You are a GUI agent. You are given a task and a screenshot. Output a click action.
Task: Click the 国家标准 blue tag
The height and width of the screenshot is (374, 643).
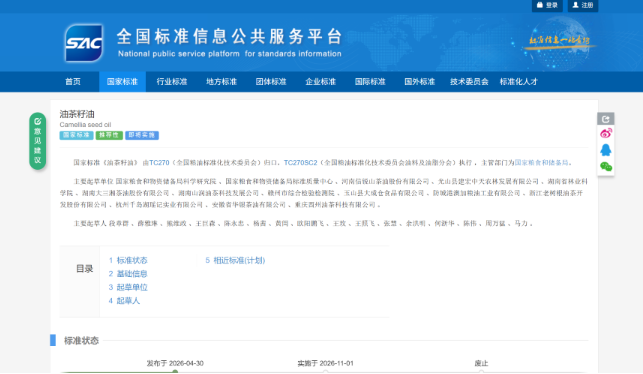[x=76, y=135]
